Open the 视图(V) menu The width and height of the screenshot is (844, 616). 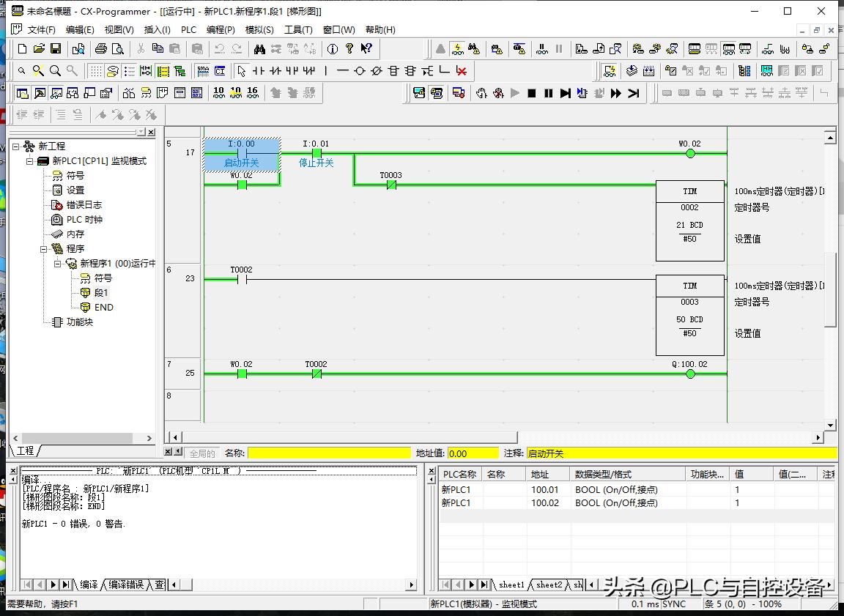[119, 29]
